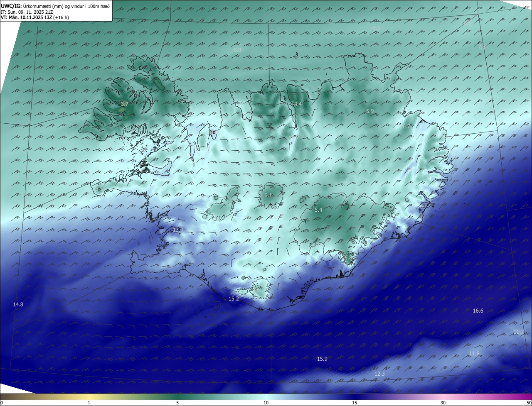Select the 'VT: Mán. 10.11.2025 13Z (+16 h)' line
The width and height of the screenshot is (532, 406).
(x=34, y=18)
